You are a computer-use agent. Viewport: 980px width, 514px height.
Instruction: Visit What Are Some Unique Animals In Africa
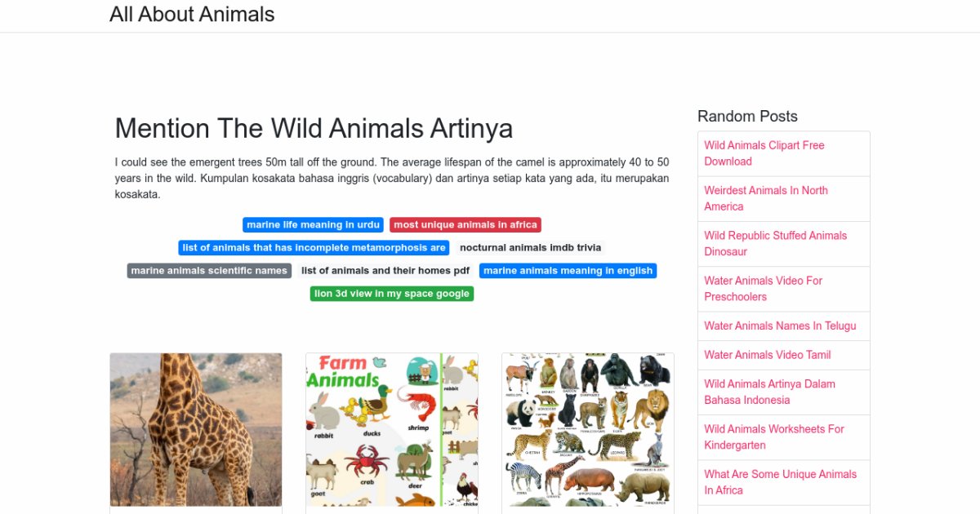pos(780,481)
